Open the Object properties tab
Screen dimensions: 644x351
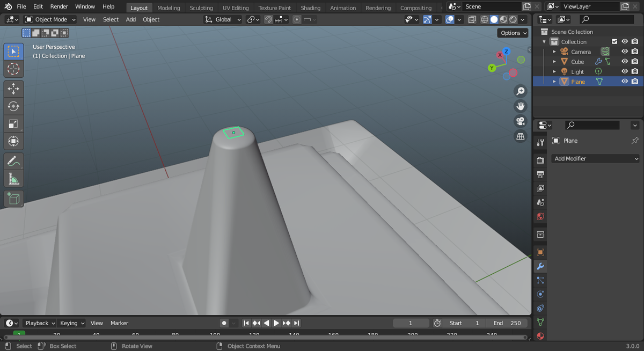[x=540, y=252]
